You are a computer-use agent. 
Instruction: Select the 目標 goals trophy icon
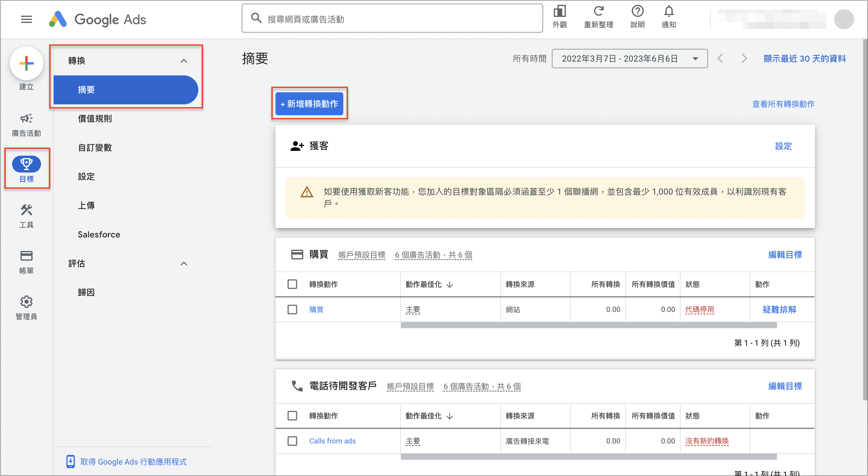26,164
